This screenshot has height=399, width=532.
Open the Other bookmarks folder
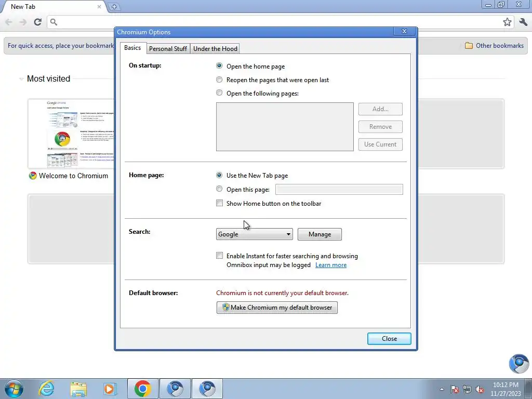coord(494,46)
